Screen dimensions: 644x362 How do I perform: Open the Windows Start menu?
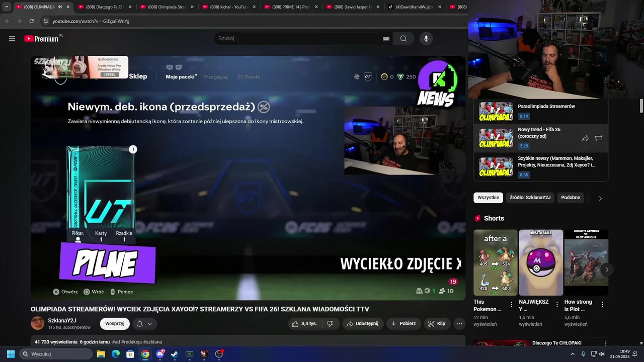[x=11, y=354]
